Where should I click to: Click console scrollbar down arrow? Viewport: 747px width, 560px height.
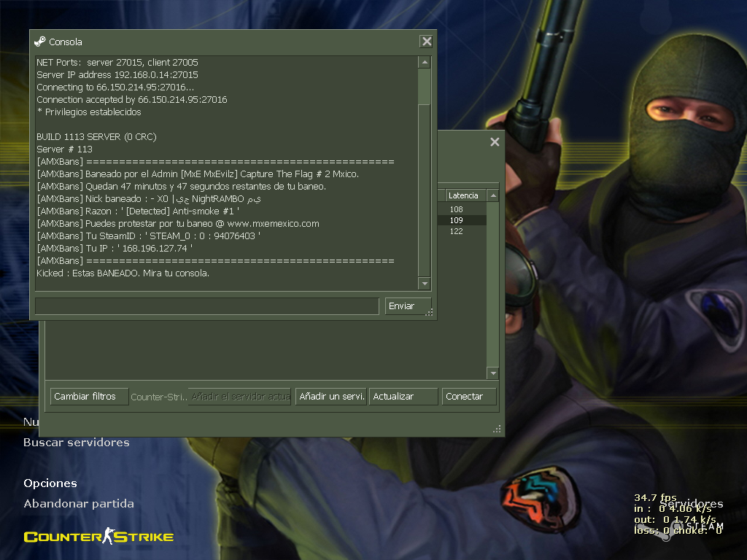425,284
